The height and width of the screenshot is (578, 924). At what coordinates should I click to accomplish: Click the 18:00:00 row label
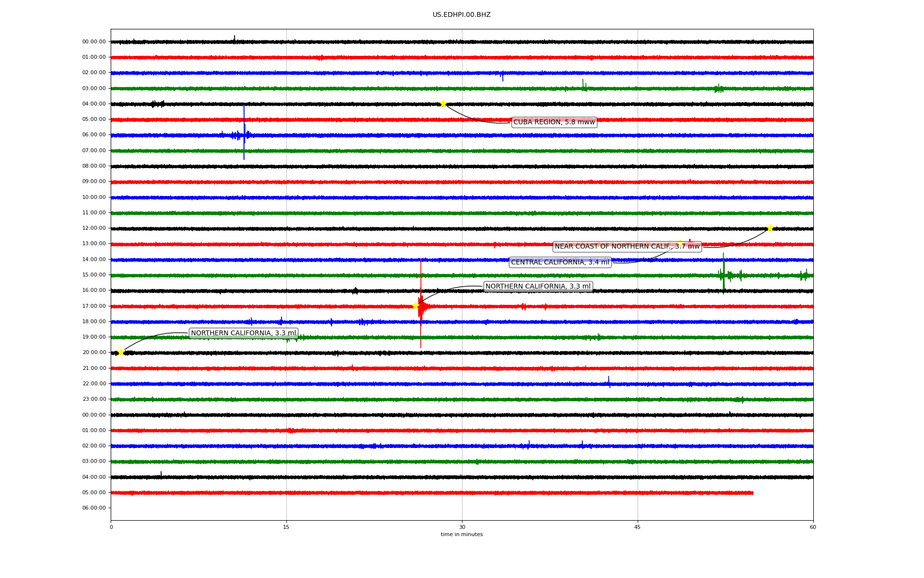[x=94, y=322]
